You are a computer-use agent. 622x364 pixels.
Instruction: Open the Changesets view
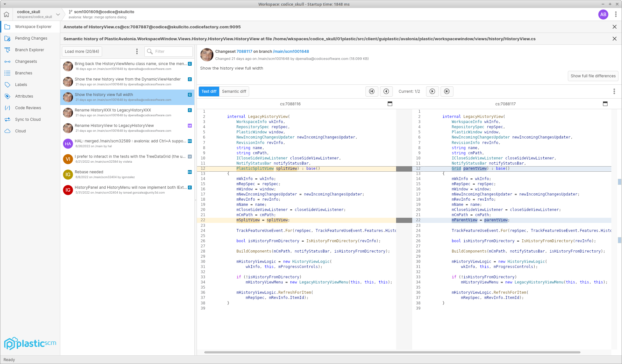[26, 61]
